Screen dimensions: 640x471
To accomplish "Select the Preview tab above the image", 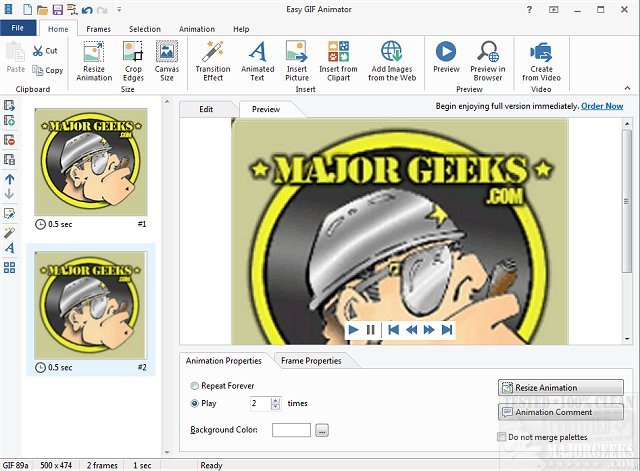I will tap(266, 109).
